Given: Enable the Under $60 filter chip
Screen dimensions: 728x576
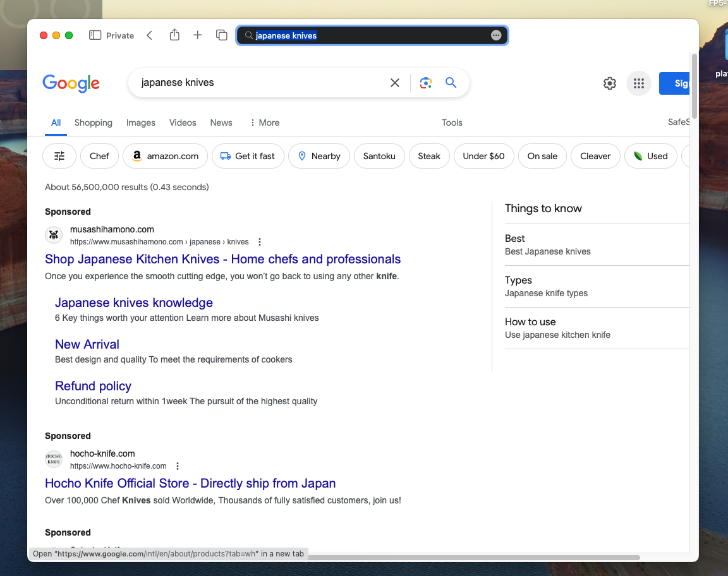Looking at the screenshot, I should tap(483, 156).
